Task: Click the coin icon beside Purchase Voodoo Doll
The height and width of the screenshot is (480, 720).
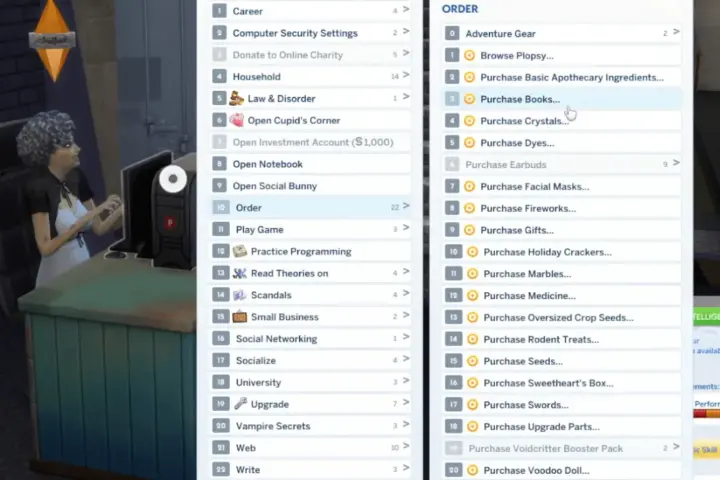Action: 472,470
